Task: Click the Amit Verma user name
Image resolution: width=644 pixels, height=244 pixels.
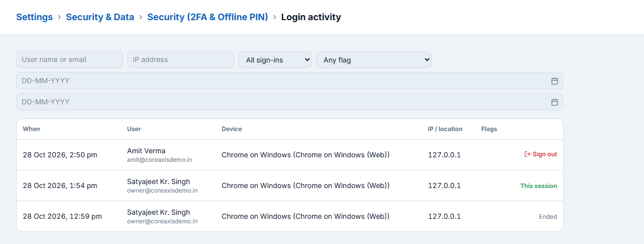Action: tap(146, 151)
